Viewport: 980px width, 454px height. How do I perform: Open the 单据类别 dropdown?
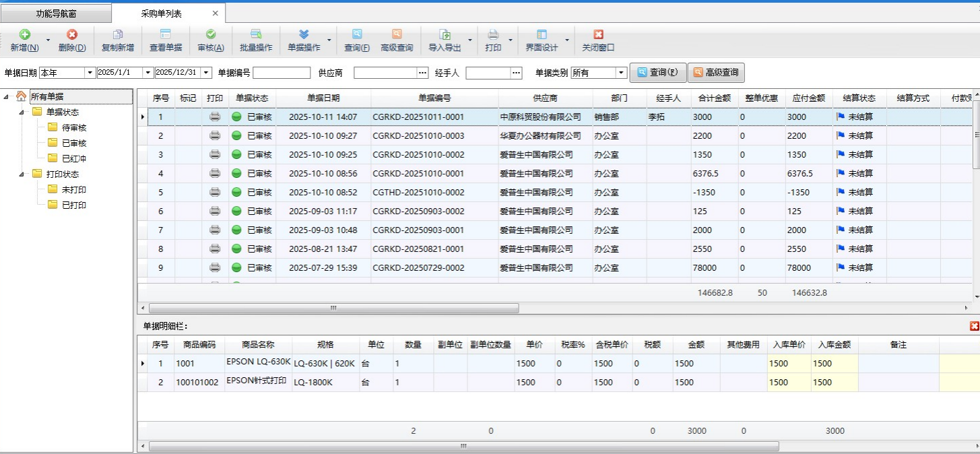coord(621,73)
